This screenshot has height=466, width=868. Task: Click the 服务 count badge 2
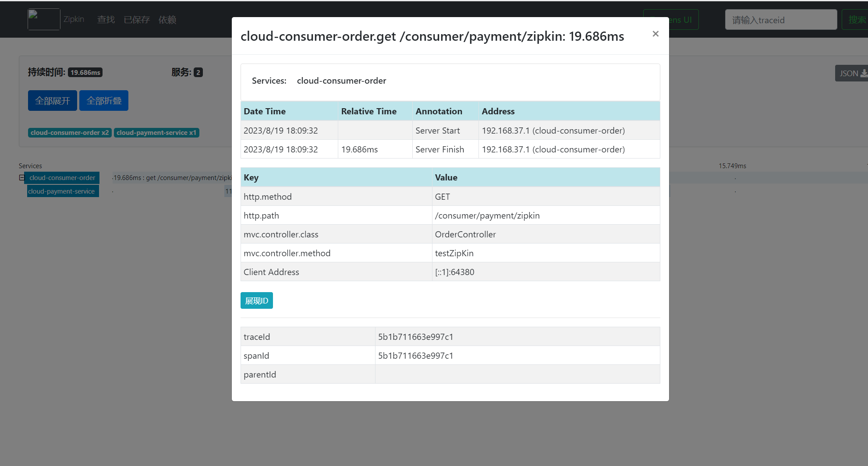click(x=198, y=72)
